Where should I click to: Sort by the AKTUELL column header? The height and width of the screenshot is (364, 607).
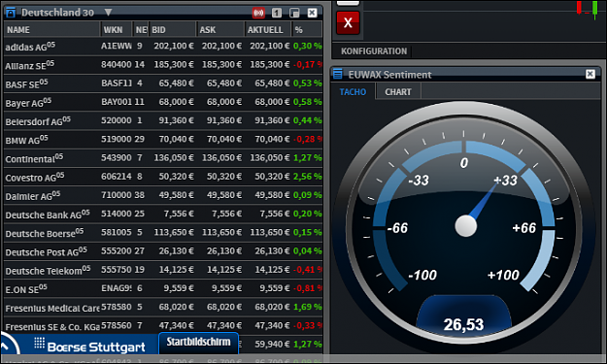click(268, 30)
